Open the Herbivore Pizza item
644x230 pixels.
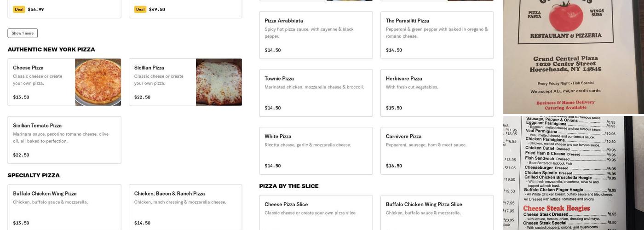coord(437,93)
